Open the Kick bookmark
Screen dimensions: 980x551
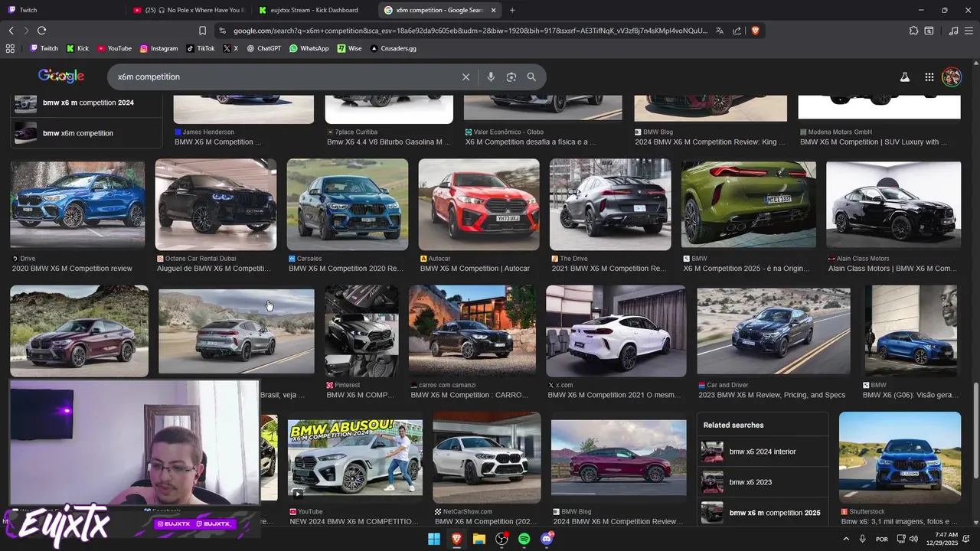click(77, 48)
